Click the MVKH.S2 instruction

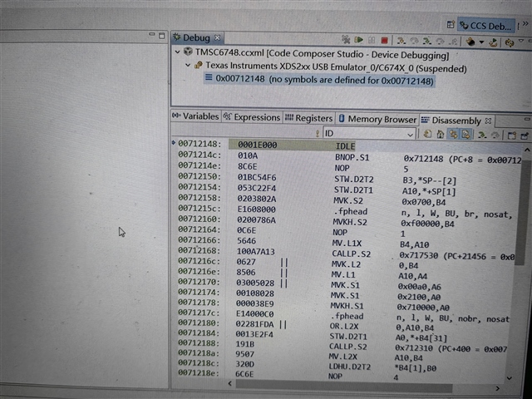(350, 222)
